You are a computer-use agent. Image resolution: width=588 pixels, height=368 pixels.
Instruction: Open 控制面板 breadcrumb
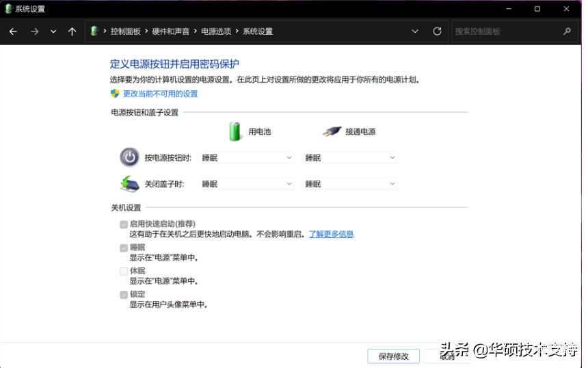pyautogui.click(x=125, y=31)
